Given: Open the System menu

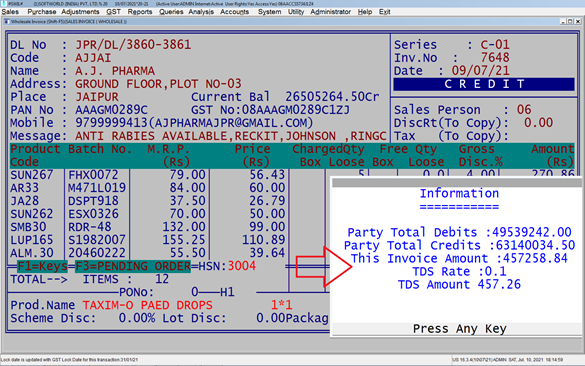Looking at the screenshot, I should pyautogui.click(x=269, y=12).
